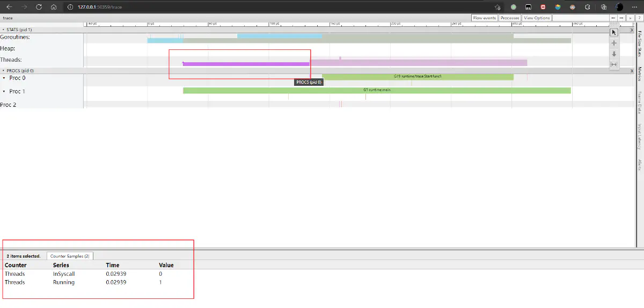Open the Metrics side panel tab
The image size is (644, 308).
click(639, 75)
